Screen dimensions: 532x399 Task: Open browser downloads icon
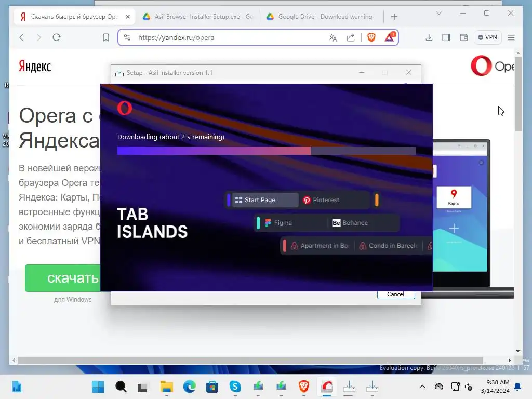[x=429, y=37]
